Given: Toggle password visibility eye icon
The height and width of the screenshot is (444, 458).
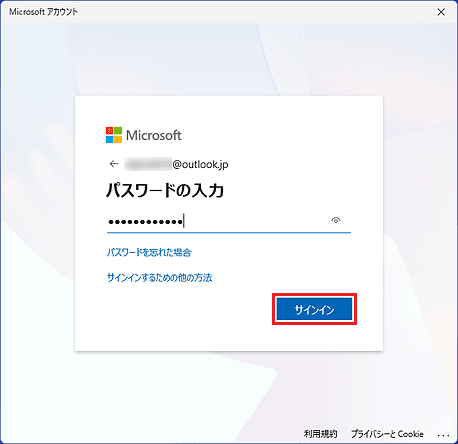Looking at the screenshot, I should point(336,220).
